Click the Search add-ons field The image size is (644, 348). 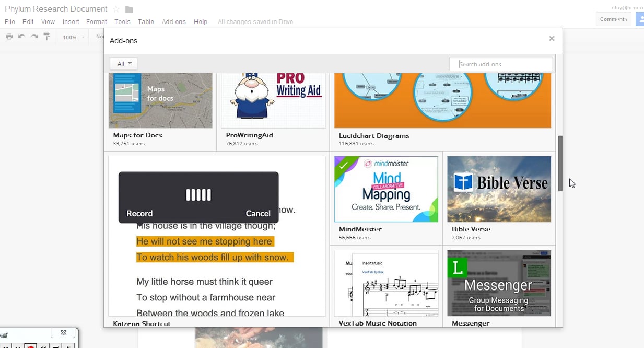(501, 64)
